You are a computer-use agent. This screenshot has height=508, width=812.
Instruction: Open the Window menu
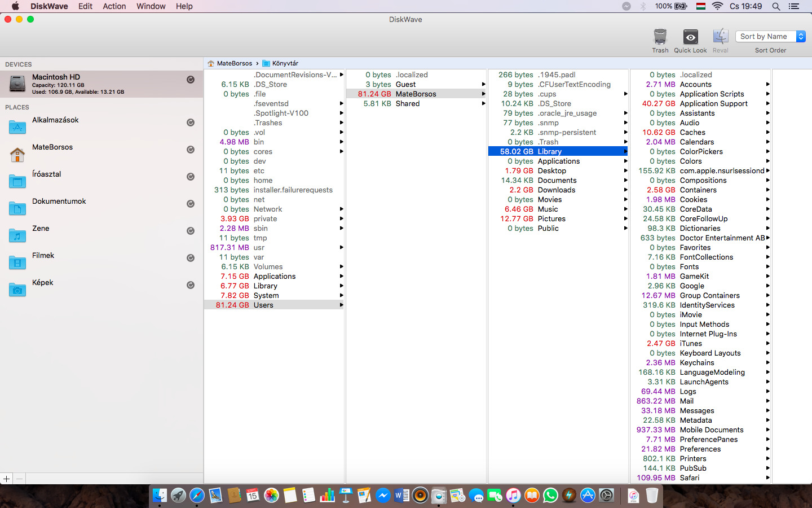[151, 6]
